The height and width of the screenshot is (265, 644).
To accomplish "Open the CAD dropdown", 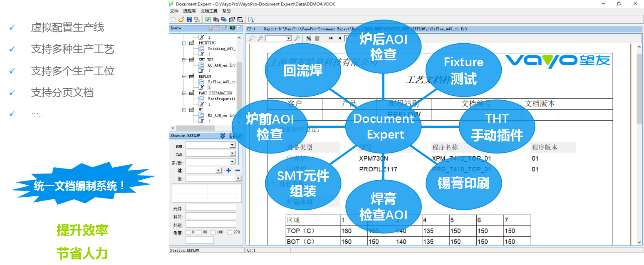I will click(x=233, y=154).
